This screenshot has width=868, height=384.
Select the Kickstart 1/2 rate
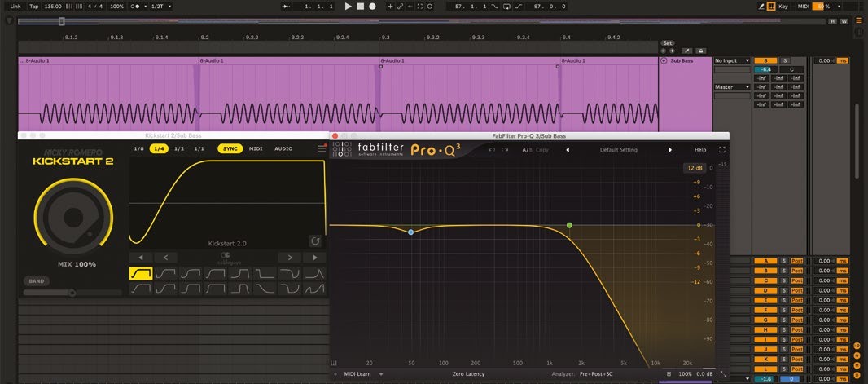[179, 148]
